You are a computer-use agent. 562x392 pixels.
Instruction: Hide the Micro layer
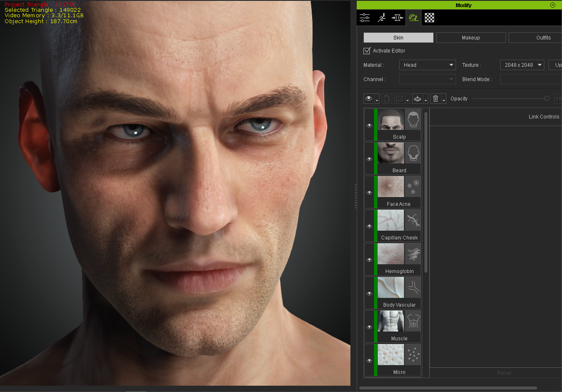(x=369, y=360)
